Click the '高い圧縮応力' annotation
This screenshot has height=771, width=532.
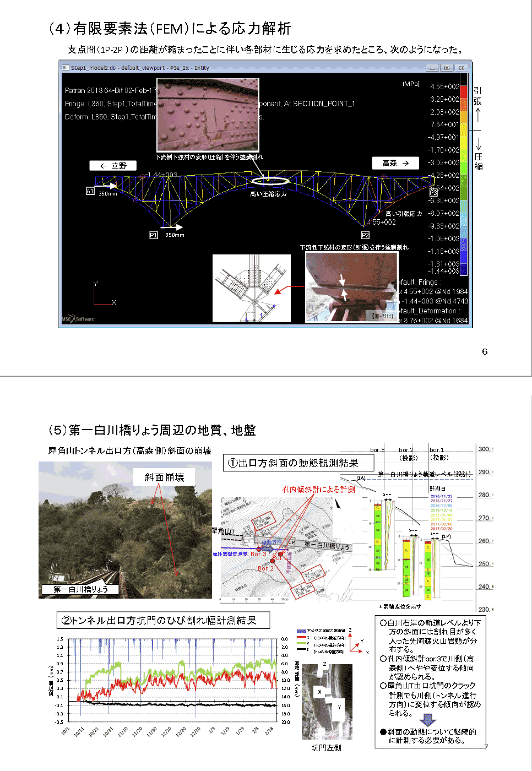click(x=268, y=194)
